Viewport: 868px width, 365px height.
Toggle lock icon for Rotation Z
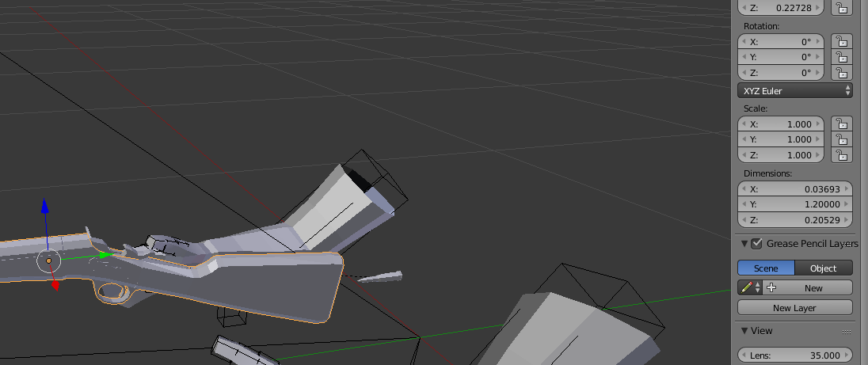click(x=841, y=73)
